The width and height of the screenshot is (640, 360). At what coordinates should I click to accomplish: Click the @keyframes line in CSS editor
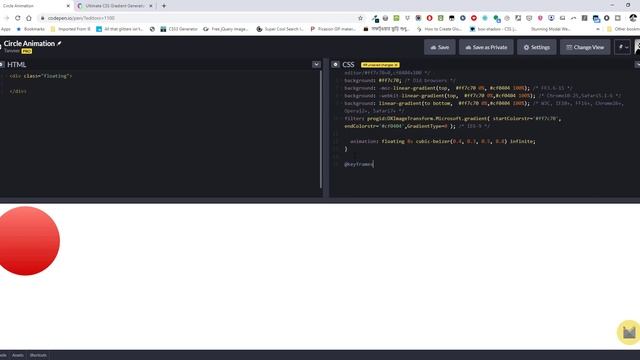click(358, 164)
